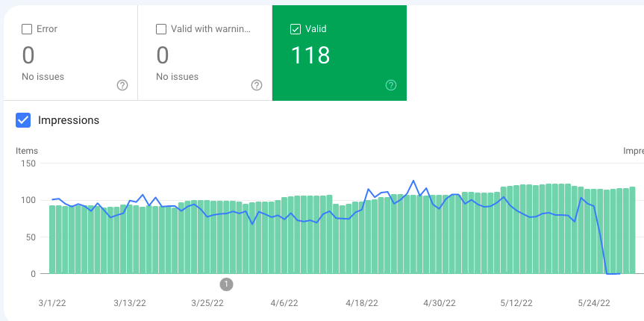Check the Error checkbox
Viewport: 644px width, 321px height.
click(x=27, y=29)
